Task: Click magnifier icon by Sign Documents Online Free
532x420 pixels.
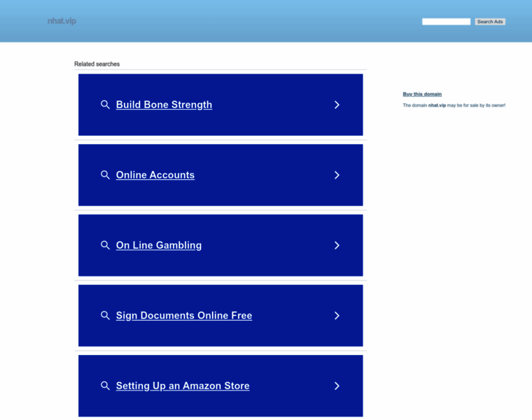Action: [x=105, y=316]
